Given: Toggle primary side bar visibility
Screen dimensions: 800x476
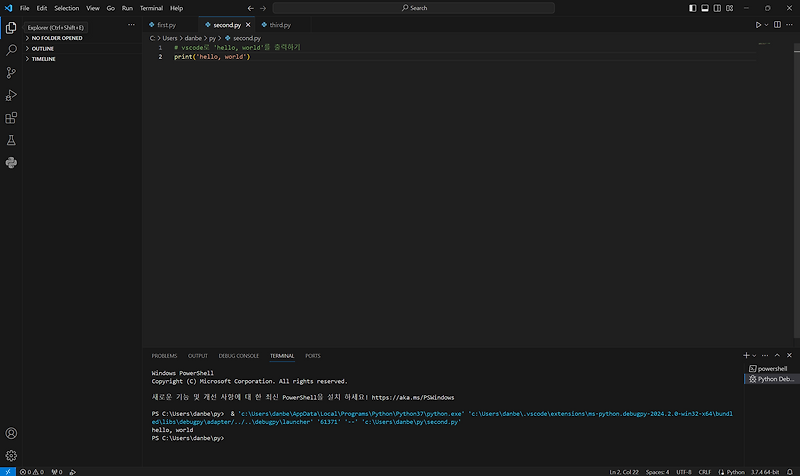Looking at the screenshot, I should point(692,8).
